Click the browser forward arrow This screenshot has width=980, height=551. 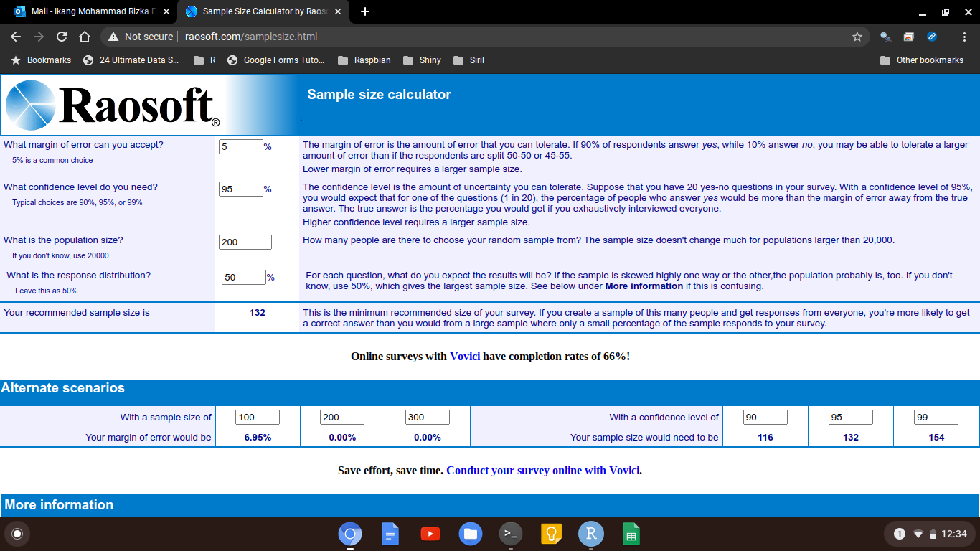(39, 37)
